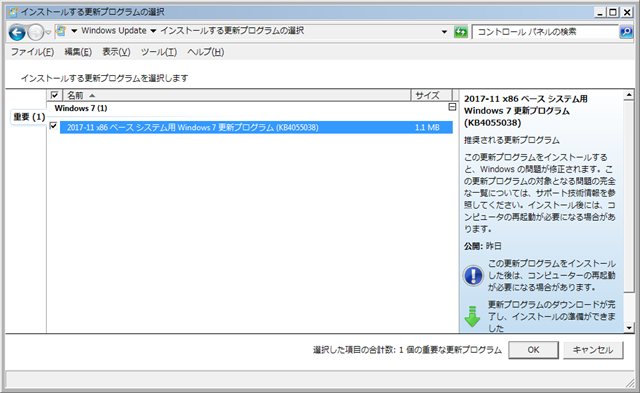Click the 推奨される更新プログラム label
Screen dimensions: 640x393
tap(512, 140)
